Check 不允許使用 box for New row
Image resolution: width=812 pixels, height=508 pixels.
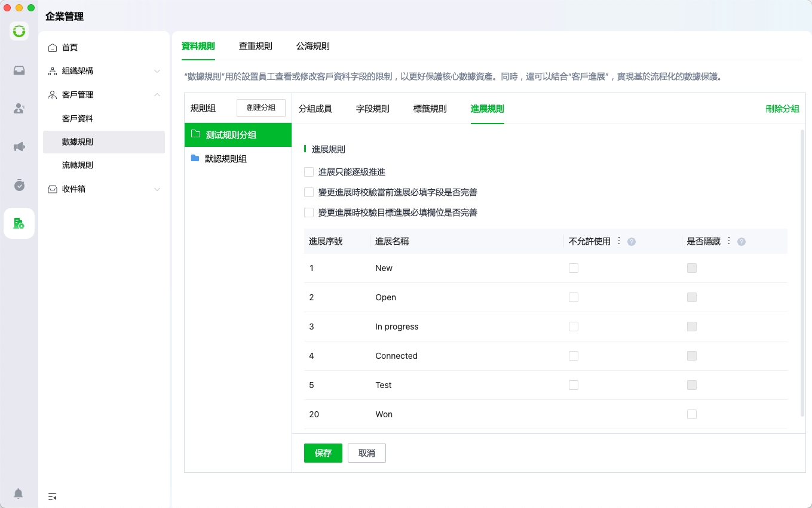coord(574,268)
